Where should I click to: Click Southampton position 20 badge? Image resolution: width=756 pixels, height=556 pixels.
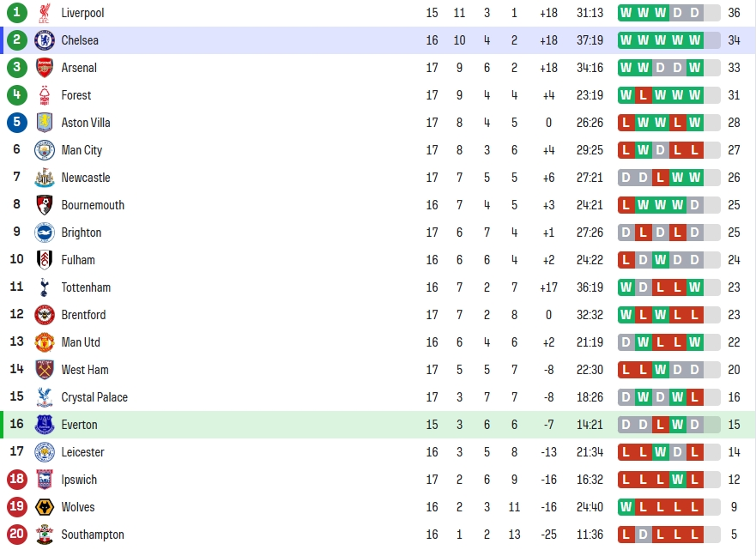click(17, 534)
